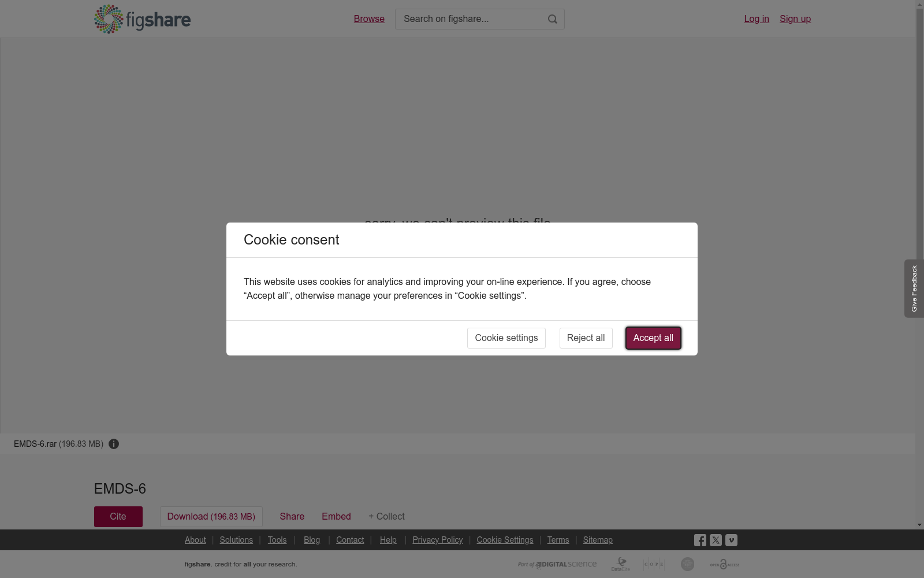Open Cookie Settings footer link
Screen dimensions: 924x578
pyautogui.click(x=505, y=540)
